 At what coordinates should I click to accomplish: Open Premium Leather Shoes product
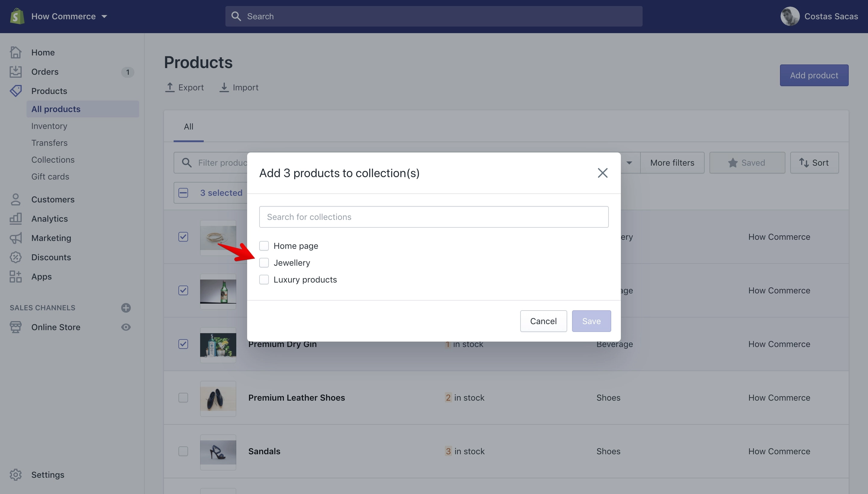click(296, 398)
